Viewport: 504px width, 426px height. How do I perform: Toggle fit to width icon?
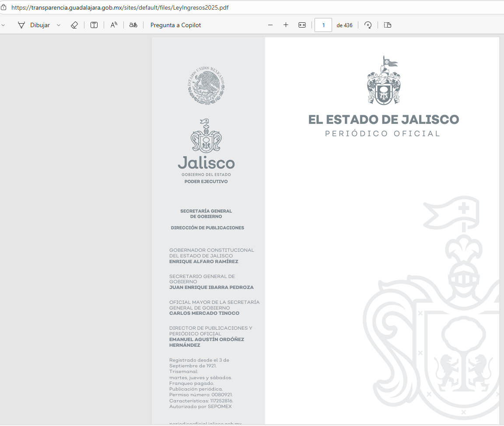[302, 25]
